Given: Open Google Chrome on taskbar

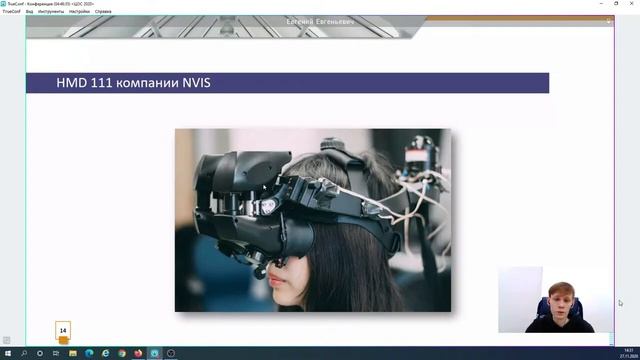Looking at the screenshot, I should point(122,353).
